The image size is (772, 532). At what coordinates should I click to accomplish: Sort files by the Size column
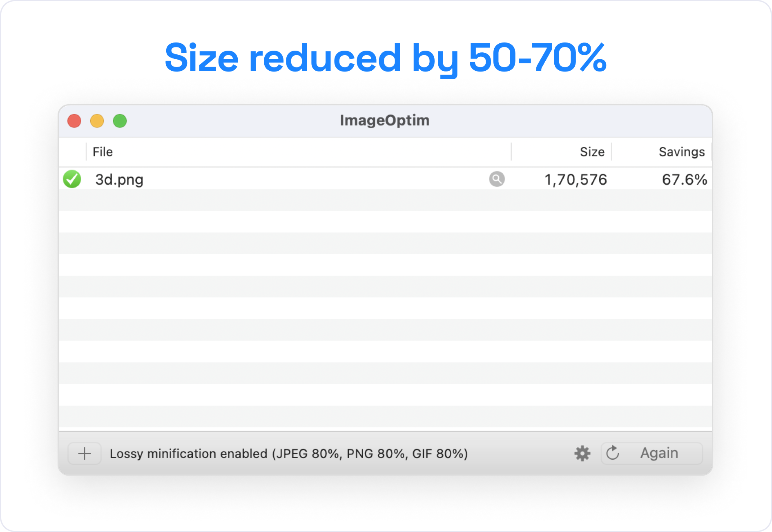592,152
